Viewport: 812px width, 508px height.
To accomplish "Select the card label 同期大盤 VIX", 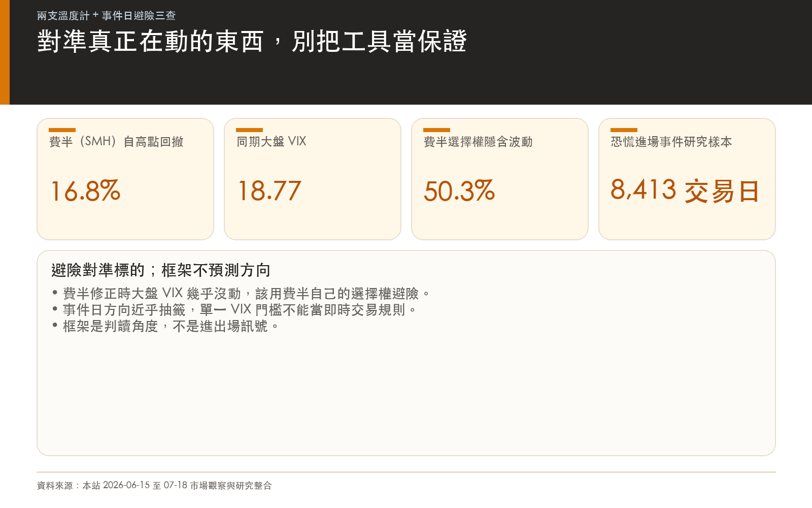I will coord(272,142).
